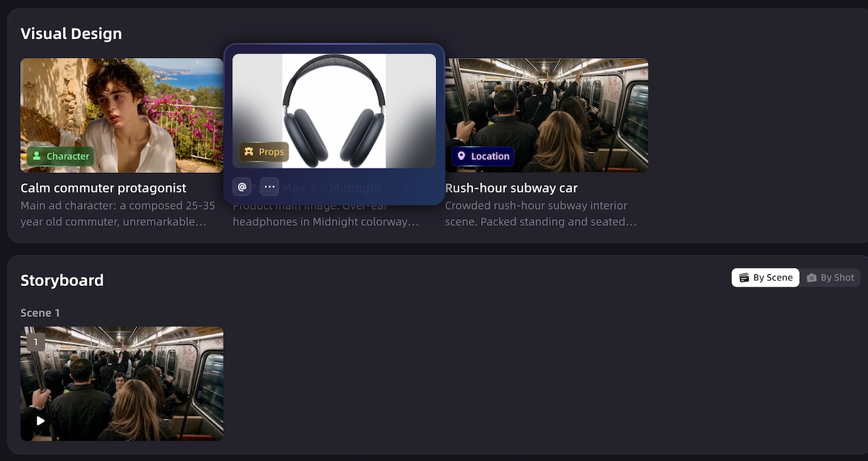This screenshot has height=461, width=868.
Task: Click the 'Visual Design' heading
Action: (x=71, y=34)
